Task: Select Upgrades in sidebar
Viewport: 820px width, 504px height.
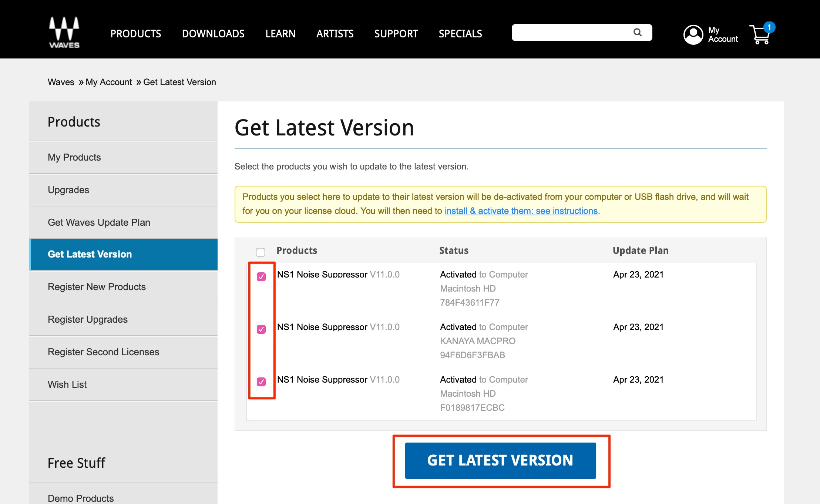Action: 123,190
